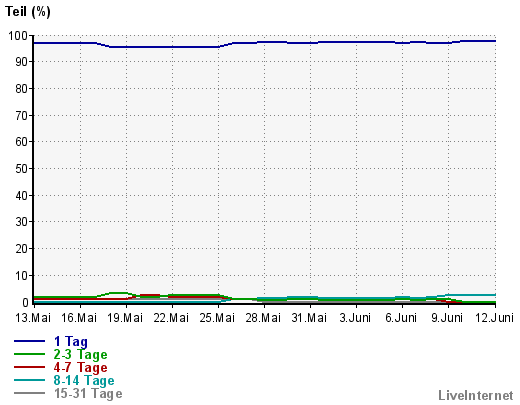Screen dimensions: 520x405
Task: Click the LiveInternet watermark text
Action: pyautogui.click(x=476, y=395)
